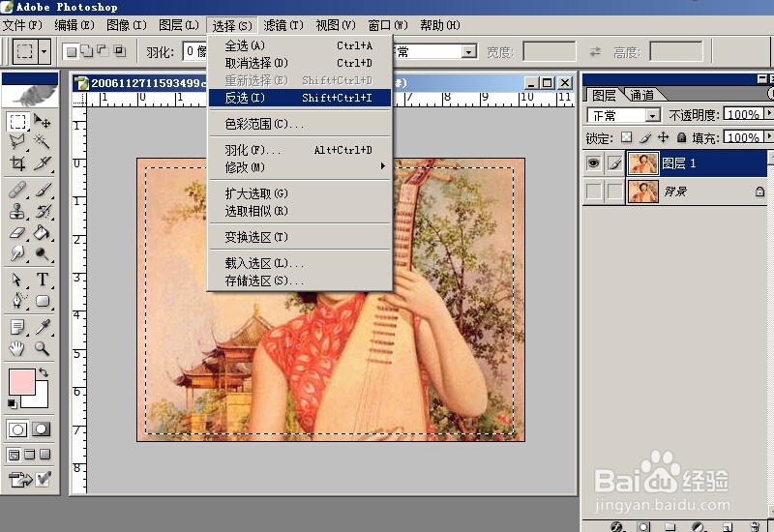Select the Polygonal Lasso tool
774x532 pixels.
coord(17,142)
